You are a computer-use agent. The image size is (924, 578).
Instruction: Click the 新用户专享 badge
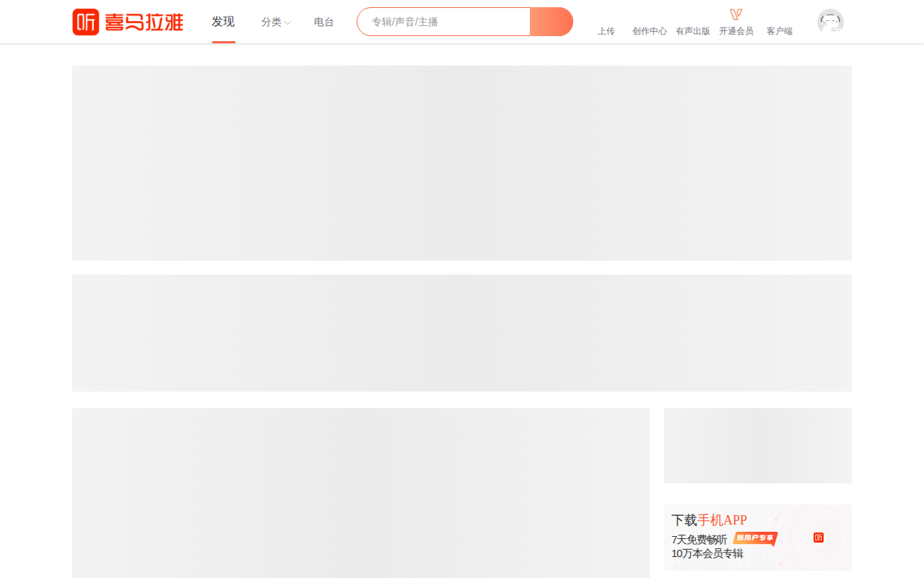(x=755, y=538)
